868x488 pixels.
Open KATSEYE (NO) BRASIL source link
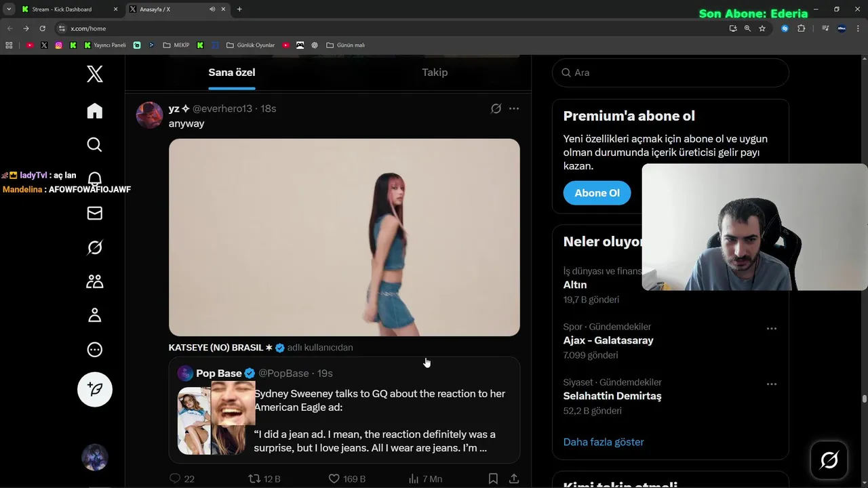click(220, 348)
